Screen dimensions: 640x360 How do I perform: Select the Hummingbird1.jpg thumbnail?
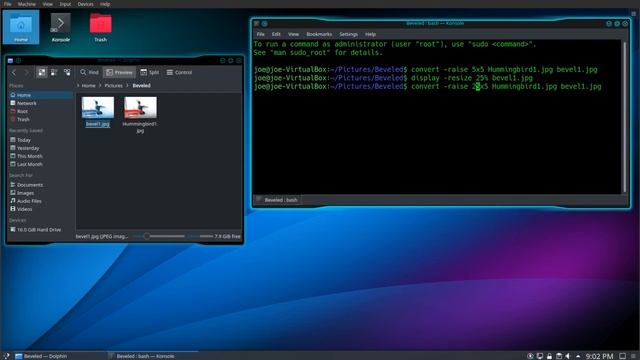click(x=140, y=108)
